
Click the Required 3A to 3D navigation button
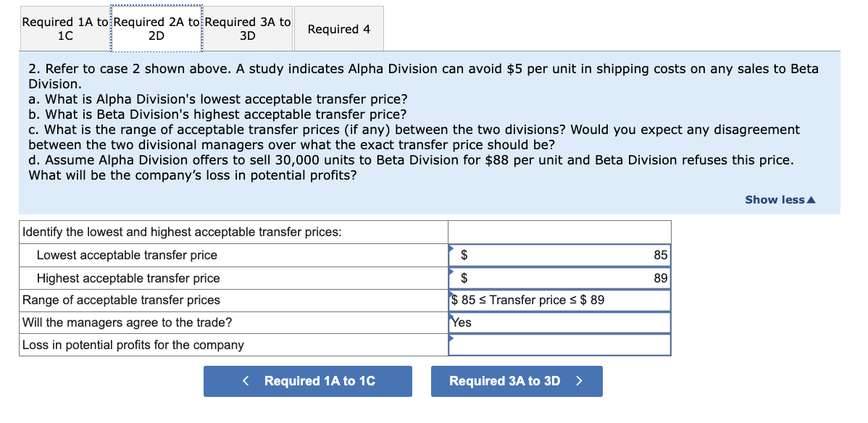click(x=517, y=380)
